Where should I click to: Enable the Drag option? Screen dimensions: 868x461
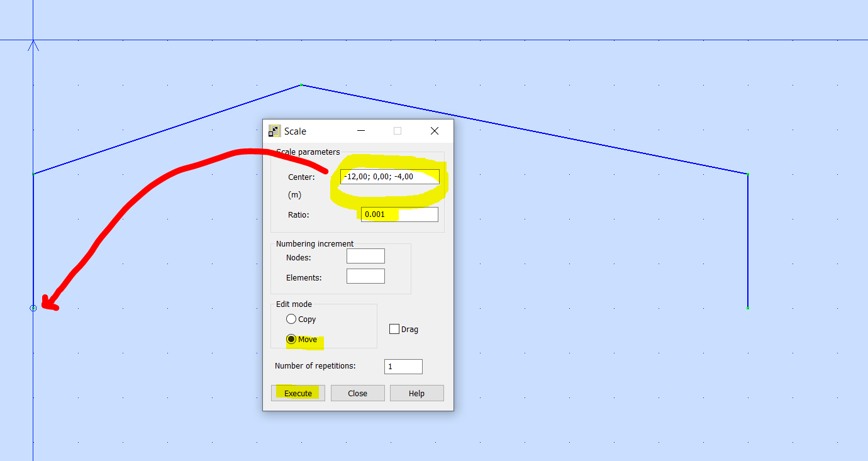[x=394, y=328]
